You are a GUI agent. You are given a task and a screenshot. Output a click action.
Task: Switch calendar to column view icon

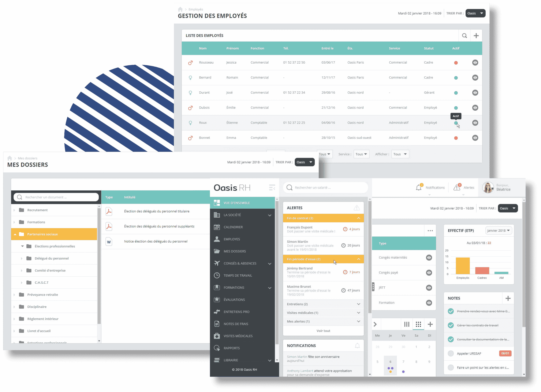click(x=406, y=324)
